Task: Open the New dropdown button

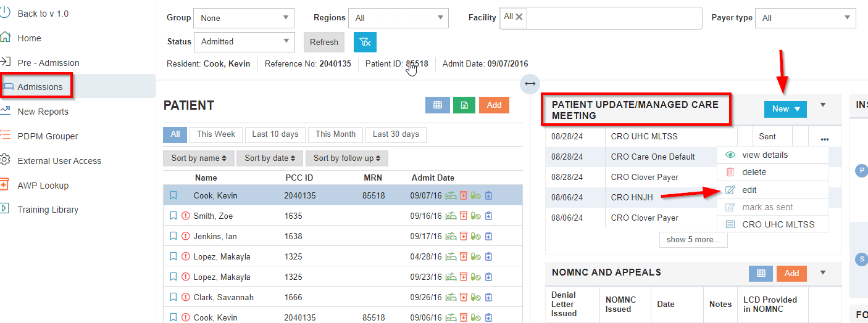Action: [x=785, y=109]
